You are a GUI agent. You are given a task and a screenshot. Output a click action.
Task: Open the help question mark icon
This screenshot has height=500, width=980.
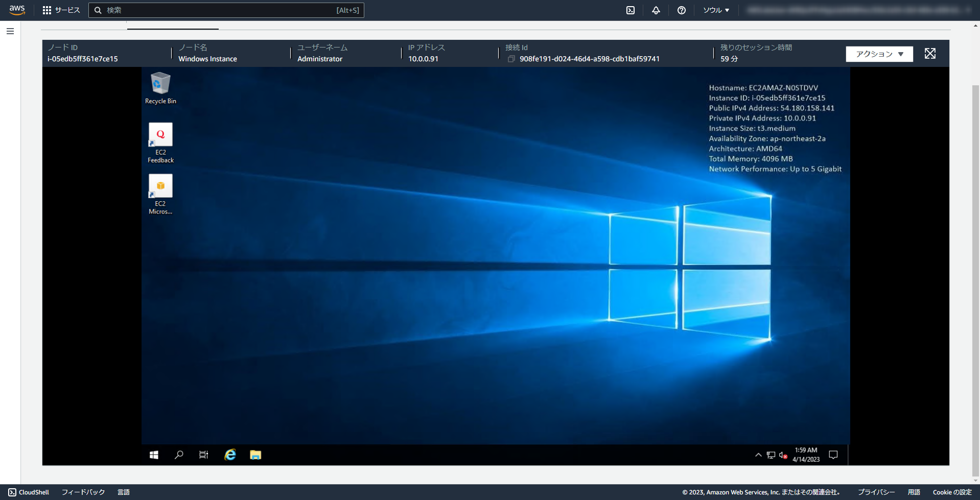[x=681, y=10]
